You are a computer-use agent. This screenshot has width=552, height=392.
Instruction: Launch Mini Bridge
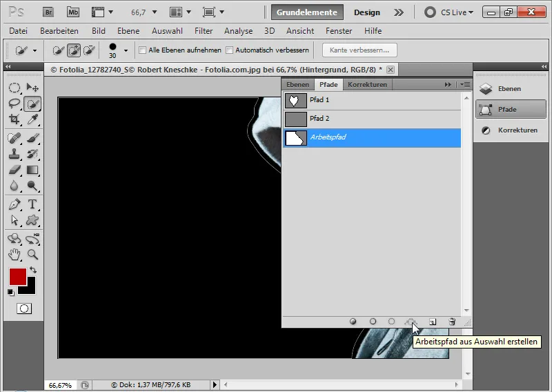point(73,12)
